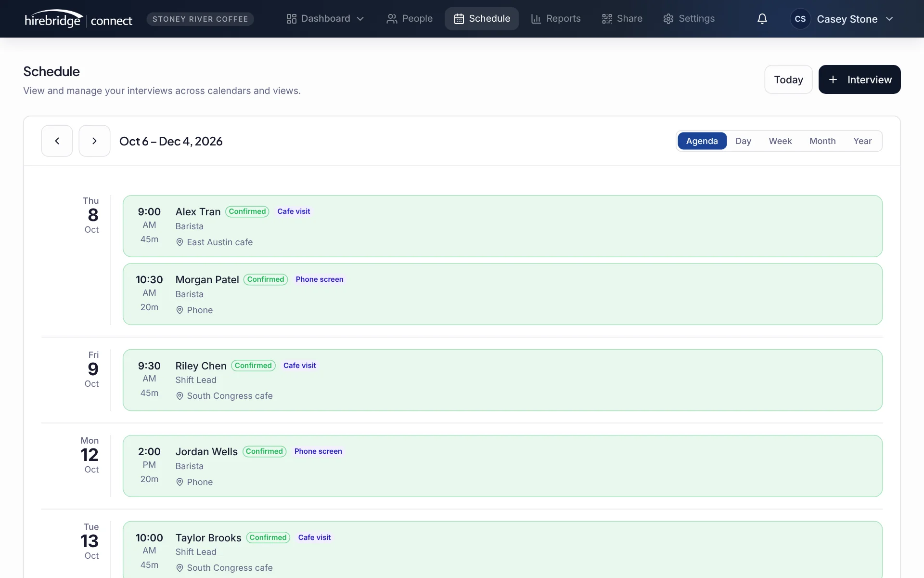Click Cafe visit tag on Taylor Brooks
Image resolution: width=924 pixels, height=578 pixels.
[314, 538]
